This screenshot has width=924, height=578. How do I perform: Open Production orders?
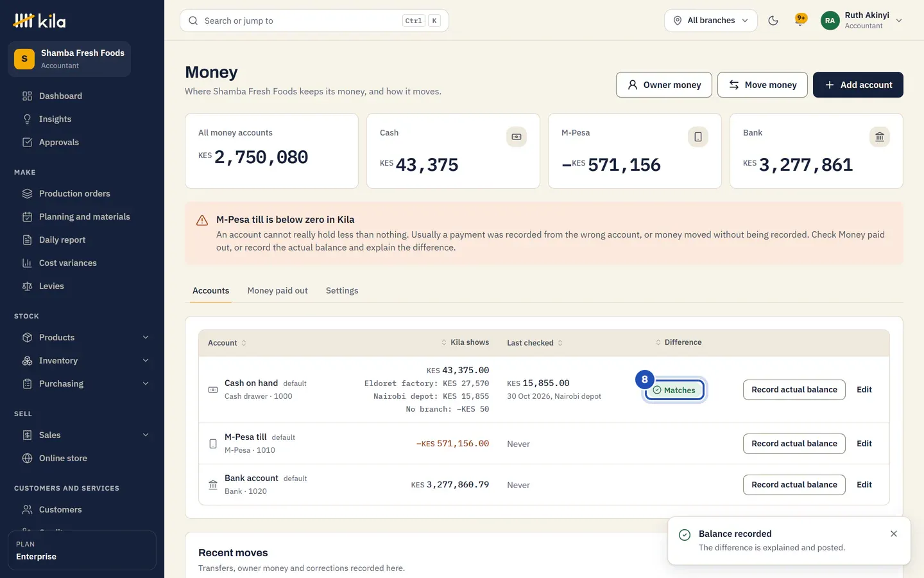pos(82,193)
